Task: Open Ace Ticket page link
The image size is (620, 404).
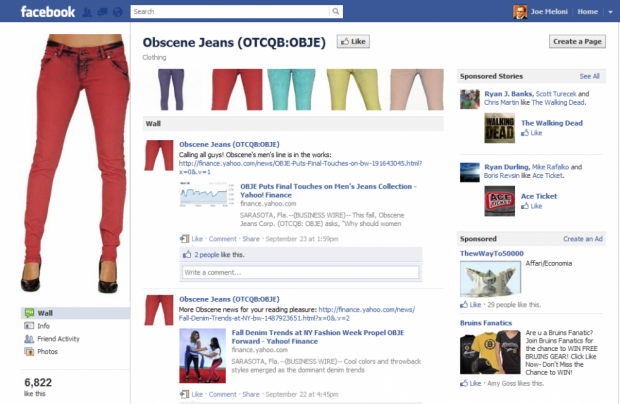Action: tap(539, 196)
